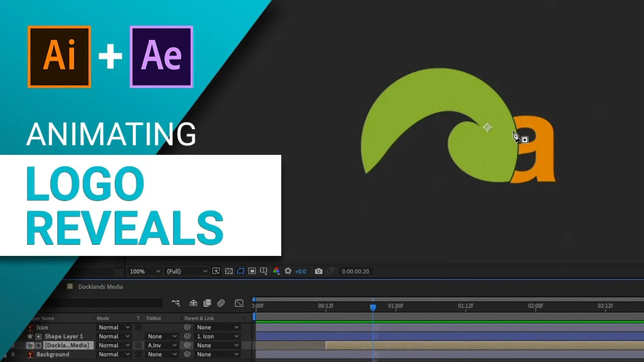Click the 01:00f mark on time ruler
The width and height of the screenshot is (644, 362).
coord(395,306)
